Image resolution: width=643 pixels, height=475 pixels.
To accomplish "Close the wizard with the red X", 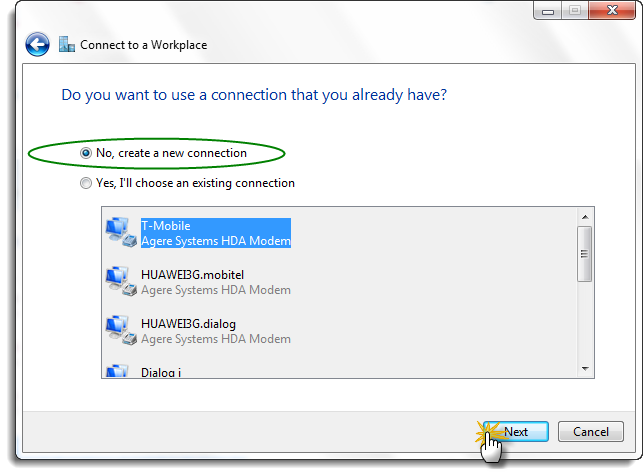I will (612, 10).
